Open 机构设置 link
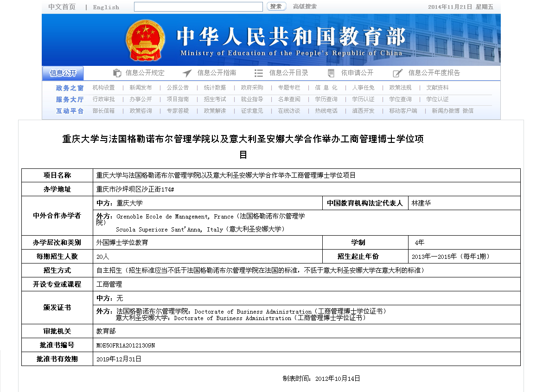 103,88
